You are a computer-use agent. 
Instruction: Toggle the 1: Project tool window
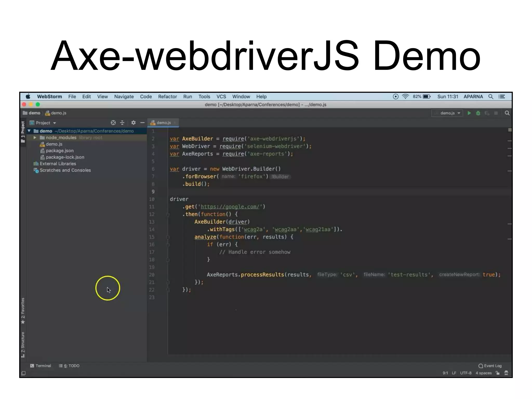coord(23,132)
